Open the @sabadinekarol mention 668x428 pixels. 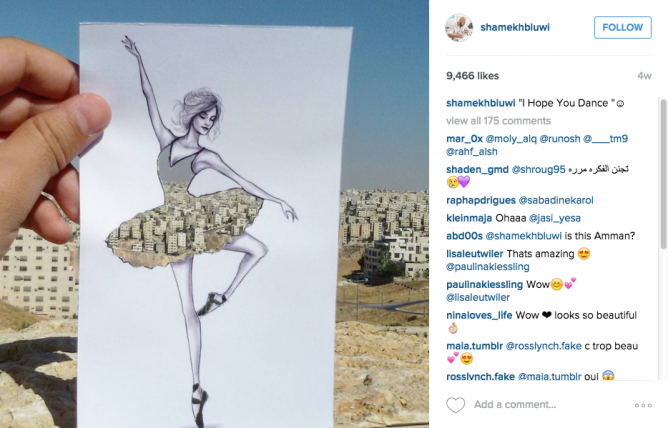coord(556,200)
